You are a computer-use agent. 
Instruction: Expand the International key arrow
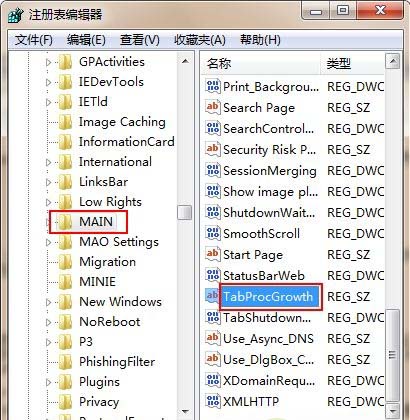click(49, 162)
